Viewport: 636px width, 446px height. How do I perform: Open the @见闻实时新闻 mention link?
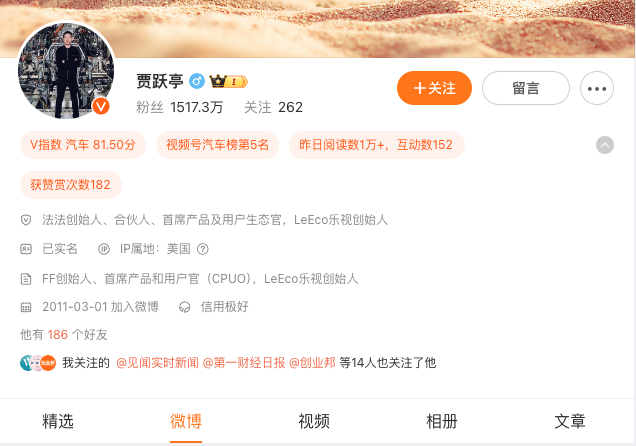click(157, 363)
